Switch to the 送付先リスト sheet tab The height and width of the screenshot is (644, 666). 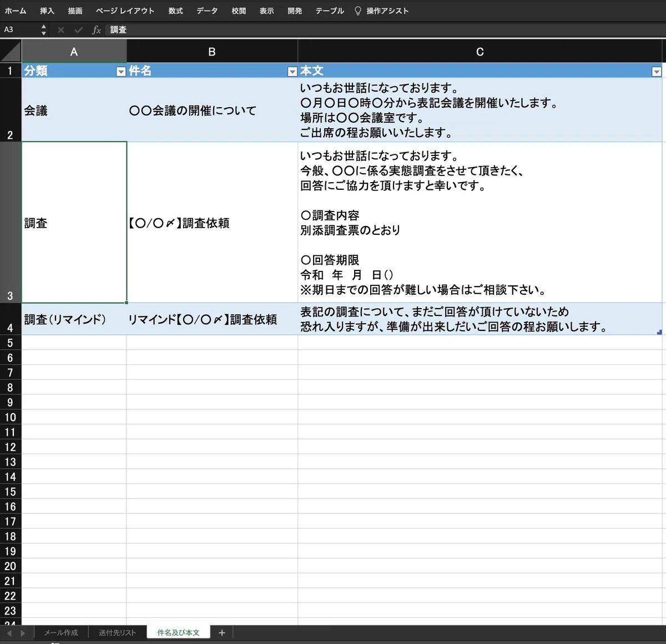point(117,633)
